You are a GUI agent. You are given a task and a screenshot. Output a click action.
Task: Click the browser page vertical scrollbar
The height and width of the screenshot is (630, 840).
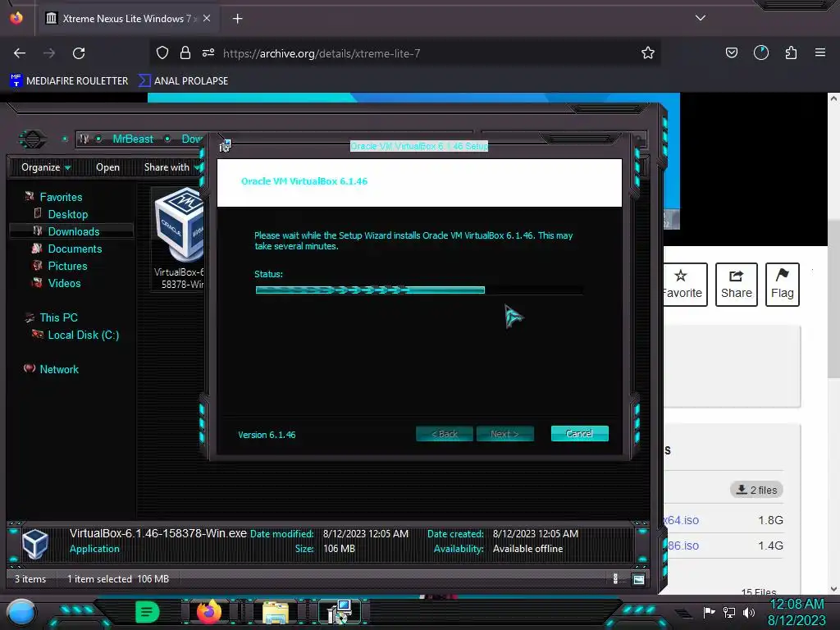point(833,297)
